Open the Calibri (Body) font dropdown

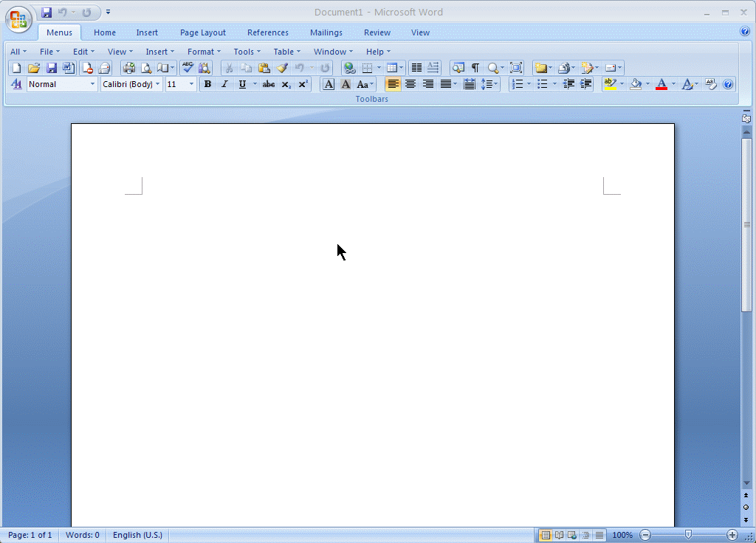[158, 84]
